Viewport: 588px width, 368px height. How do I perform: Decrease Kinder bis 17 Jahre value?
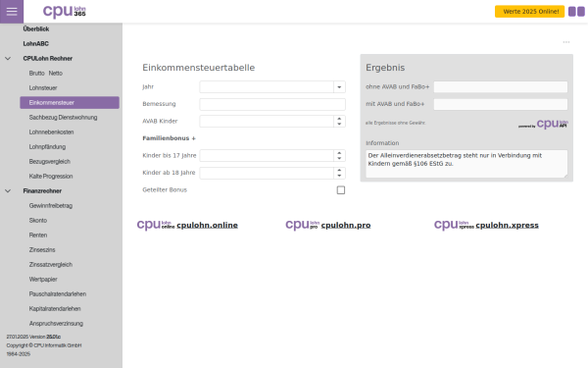339,158
